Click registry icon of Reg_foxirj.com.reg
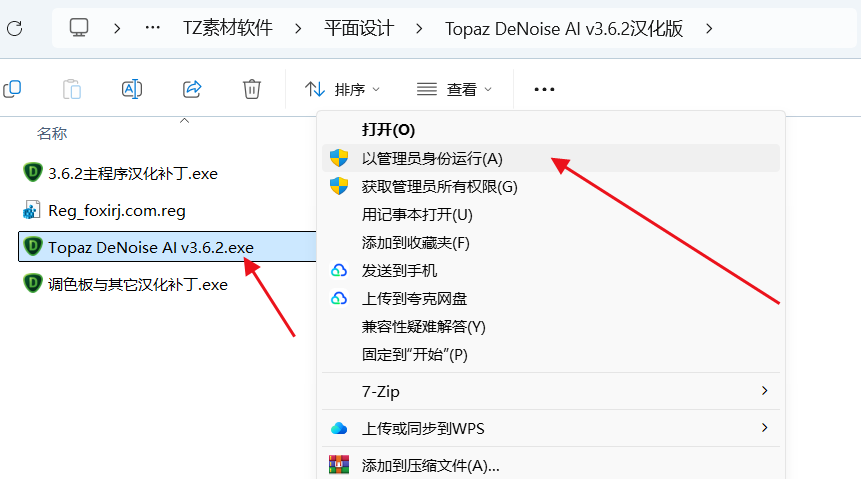The height and width of the screenshot is (479, 861). click(31, 210)
